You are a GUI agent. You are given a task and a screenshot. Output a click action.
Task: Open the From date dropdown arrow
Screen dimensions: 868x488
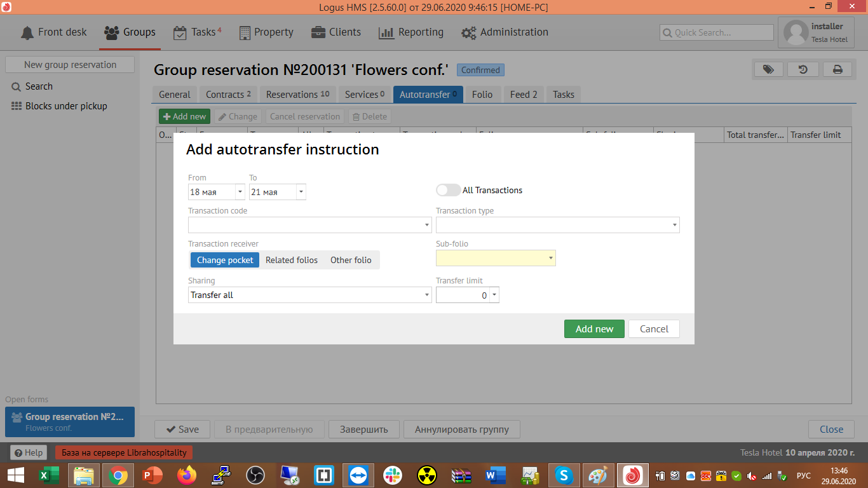tap(240, 192)
